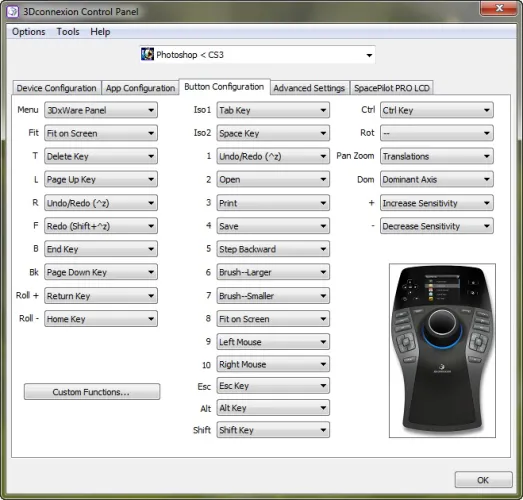523x500 pixels.
Task: Open the Decrease Sensitivity dropdown
Action: pos(437,226)
